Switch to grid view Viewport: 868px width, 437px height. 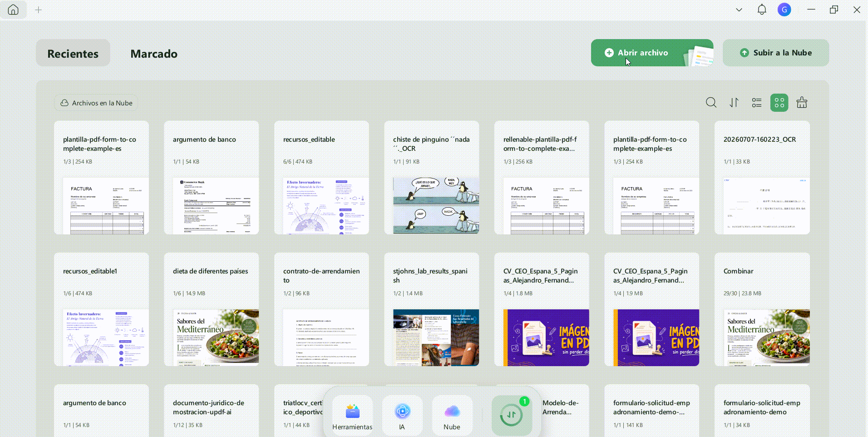tap(779, 103)
